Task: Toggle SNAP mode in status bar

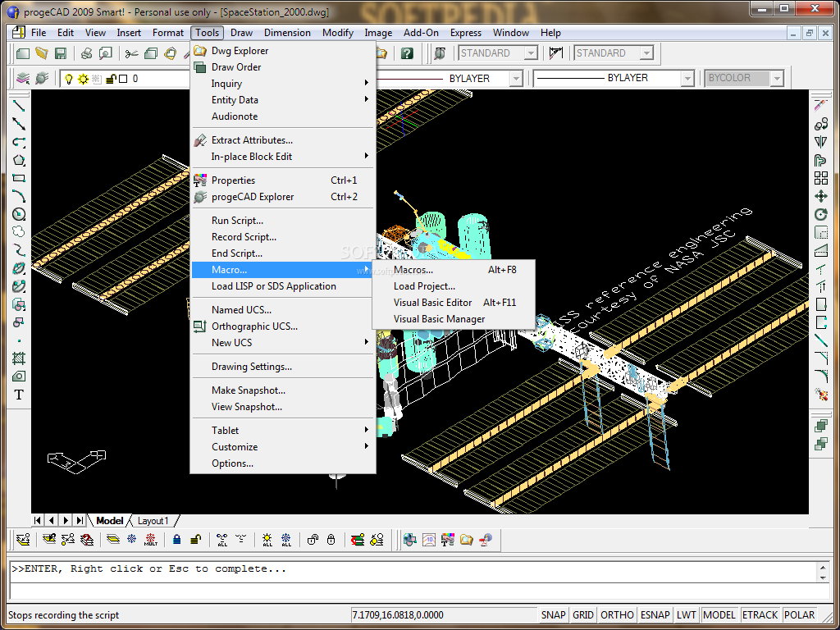Action: pyautogui.click(x=554, y=615)
